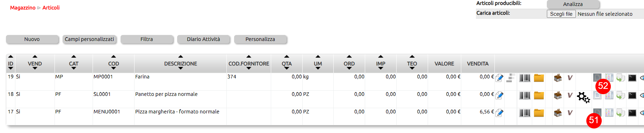The height and width of the screenshot is (133, 644).
Task: Toggle the eye visibility icon for Farina
Action: click(x=642, y=78)
